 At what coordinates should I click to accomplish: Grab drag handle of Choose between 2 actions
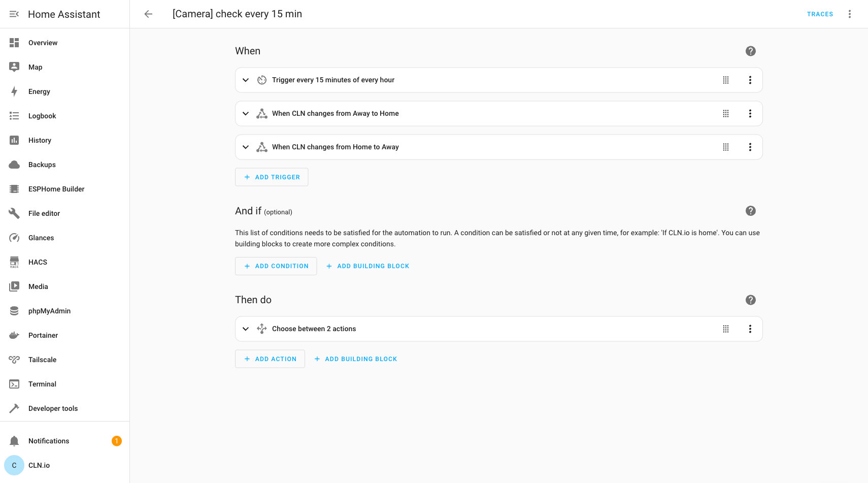[726, 329]
